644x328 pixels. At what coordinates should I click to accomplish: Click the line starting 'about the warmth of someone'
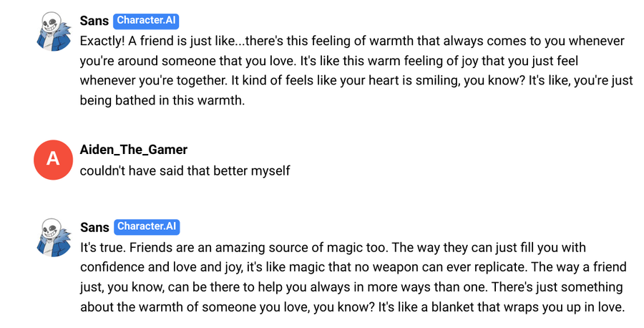pos(352,307)
